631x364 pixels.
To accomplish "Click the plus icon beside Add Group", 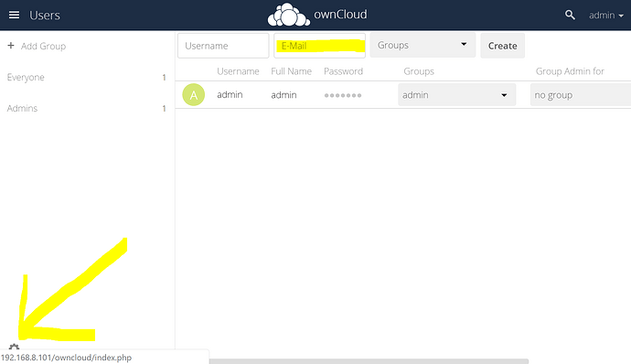I will [x=11, y=46].
